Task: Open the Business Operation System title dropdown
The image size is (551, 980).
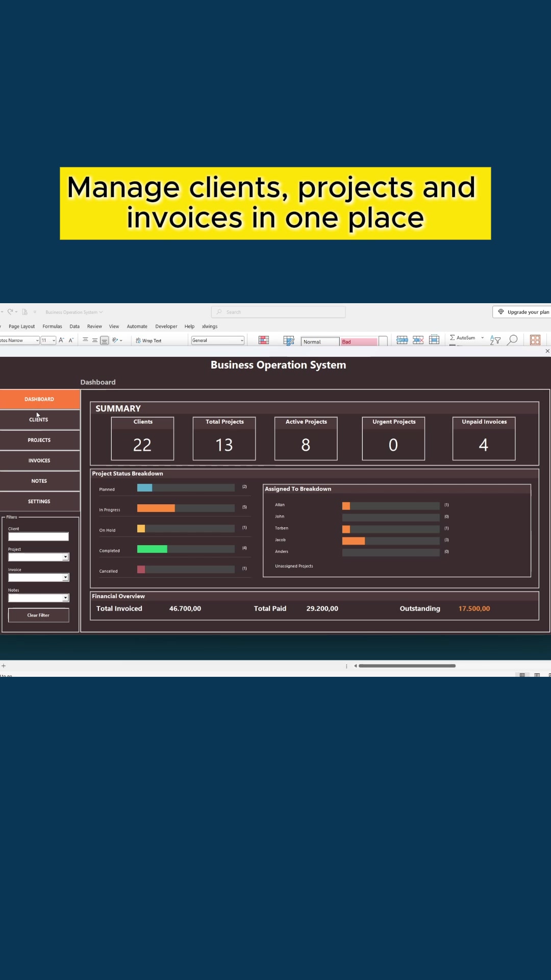Action: [101, 312]
